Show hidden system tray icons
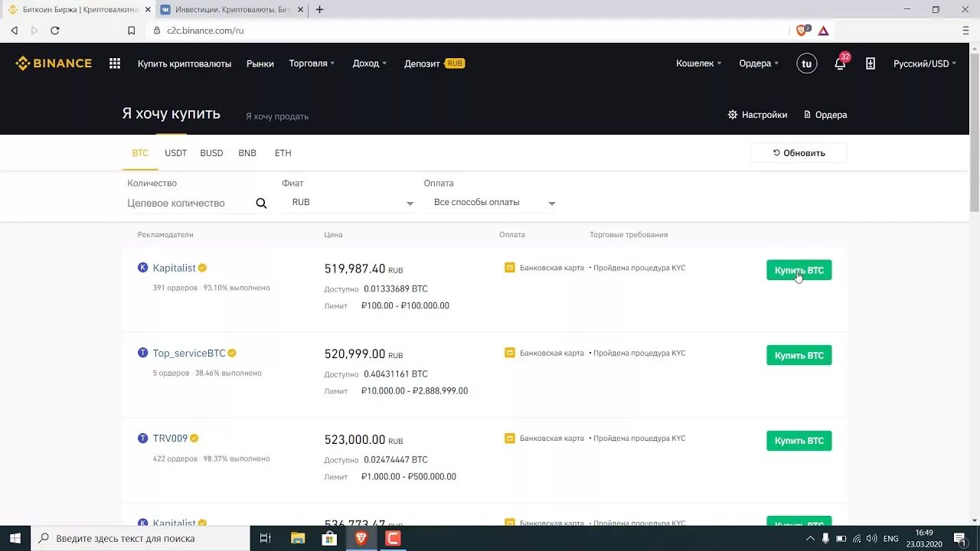Viewport: 980px width, 551px height. point(809,539)
